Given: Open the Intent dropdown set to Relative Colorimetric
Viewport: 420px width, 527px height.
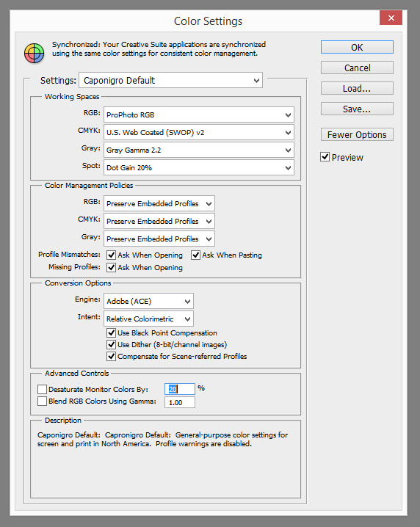Looking at the screenshot, I should pos(148,319).
